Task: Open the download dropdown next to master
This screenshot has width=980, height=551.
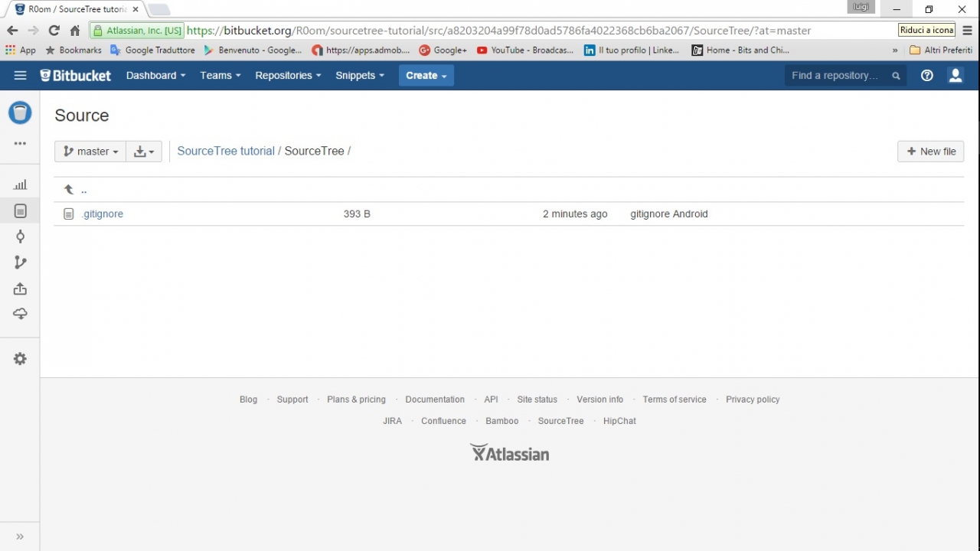Action: [x=144, y=152]
